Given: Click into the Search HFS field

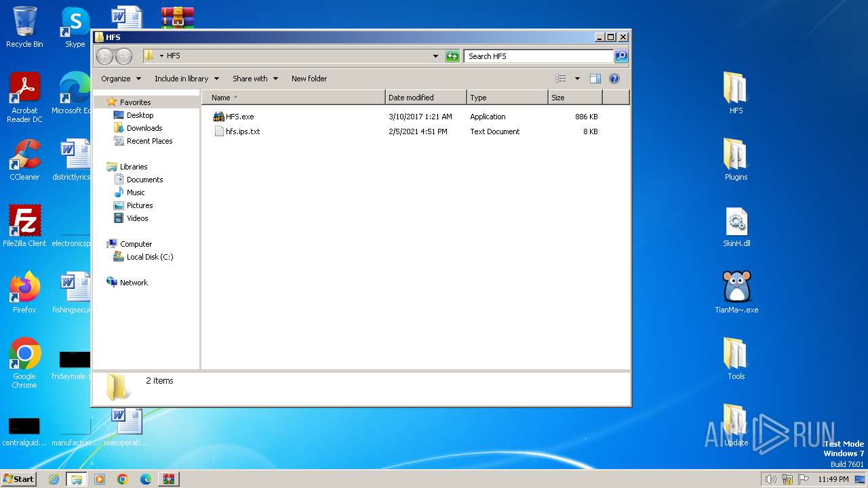Looking at the screenshot, I should [x=539, y=56].
